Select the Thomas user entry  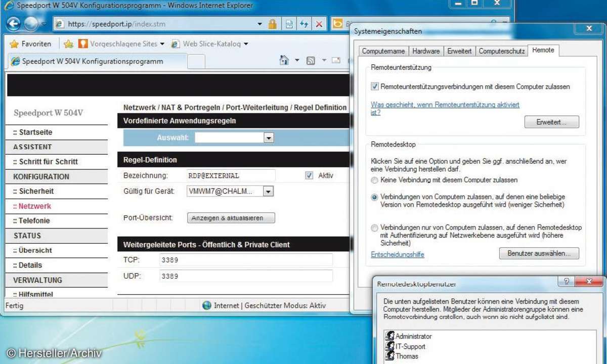click(402, 356)
